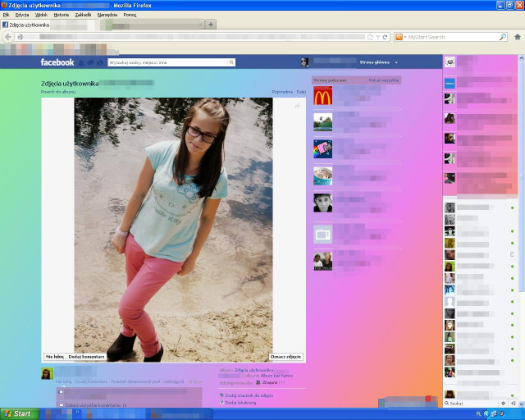Select the Zdjęcia użytkownika browser tab
Image resolution: width=525 pixels, height=420 pixels.
click(48, 25)
